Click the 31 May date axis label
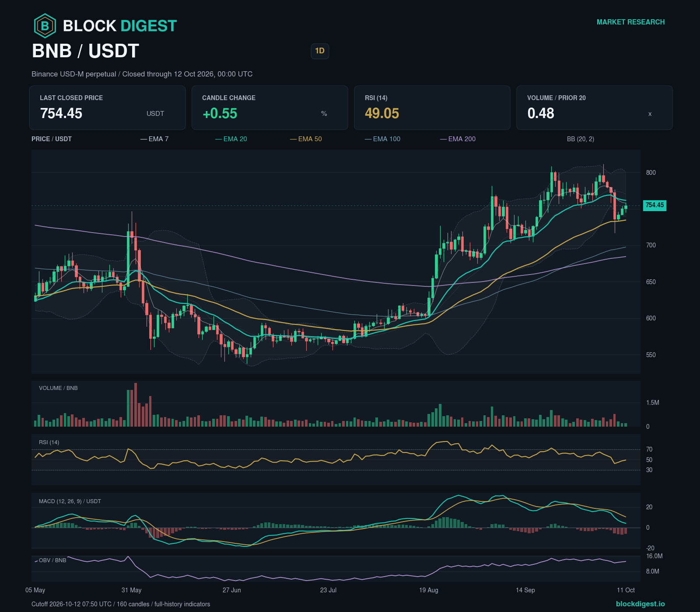Image resolution: width=700 pixels, height=612 pixels. click(131, 590)
